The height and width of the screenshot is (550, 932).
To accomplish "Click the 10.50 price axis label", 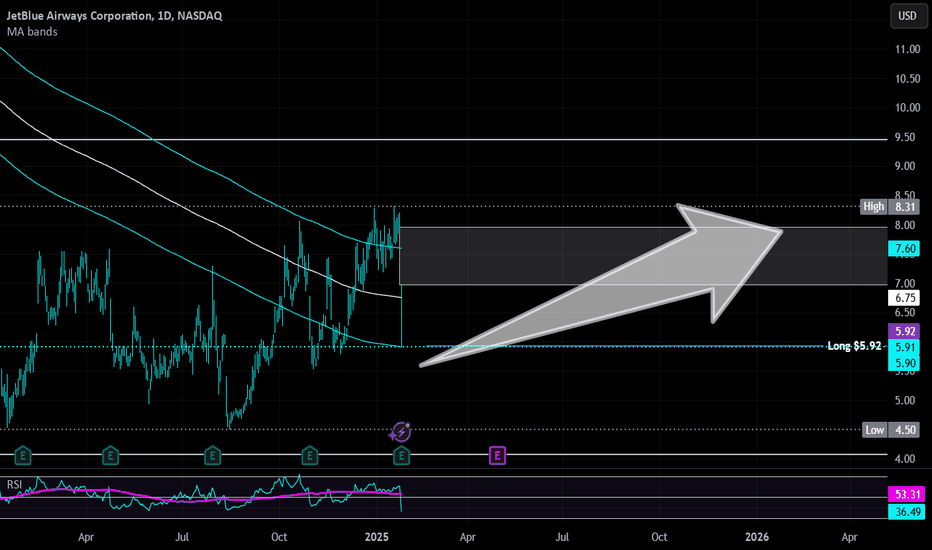I will coord(908,78).
